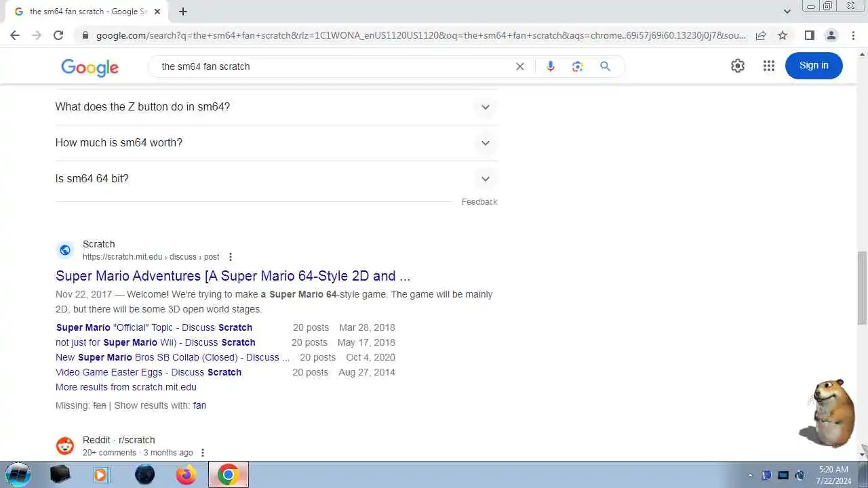
Task: Click the Feedback link
Action: tap(479, 202)
